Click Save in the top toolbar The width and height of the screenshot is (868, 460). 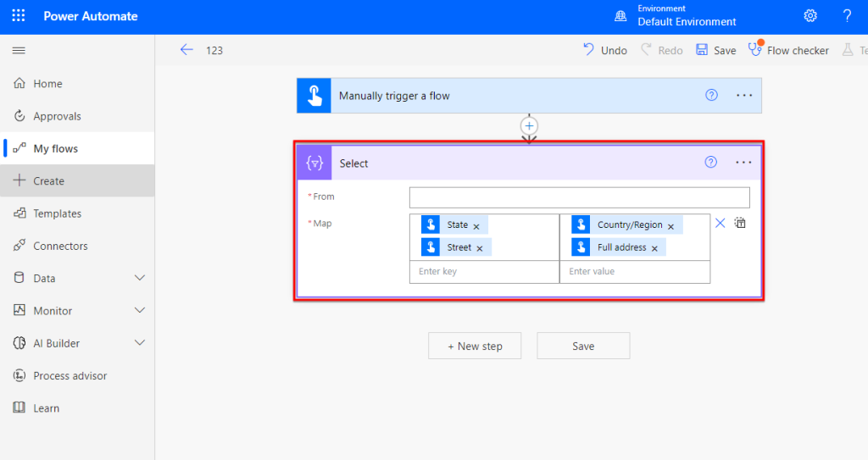pos(715,50)
